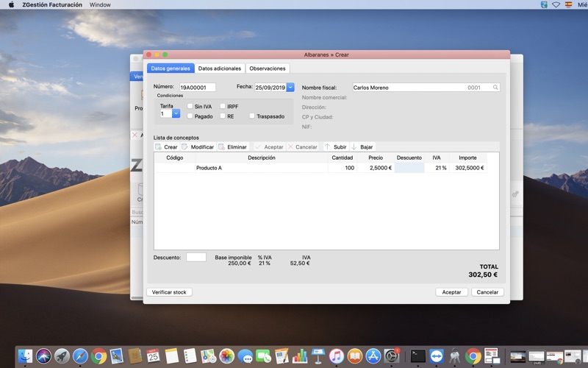Launch Siri from the dock
This screenshot has height=368, width=588.
[43, 356]
